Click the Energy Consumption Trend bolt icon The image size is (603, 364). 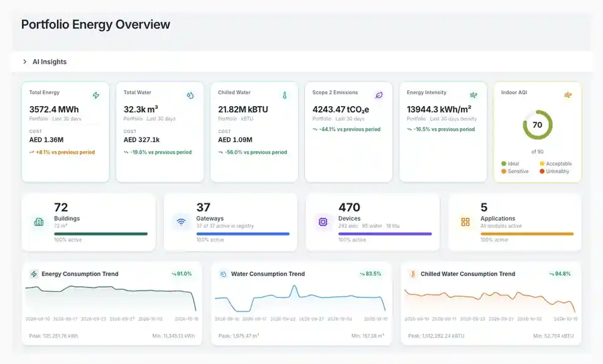(34, 274)
